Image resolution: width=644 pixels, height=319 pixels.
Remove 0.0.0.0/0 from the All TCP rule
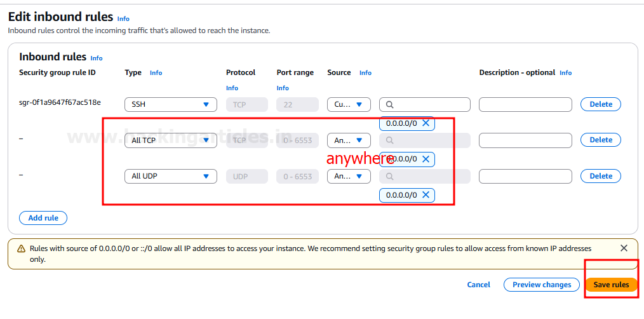[x=426, y=159]
